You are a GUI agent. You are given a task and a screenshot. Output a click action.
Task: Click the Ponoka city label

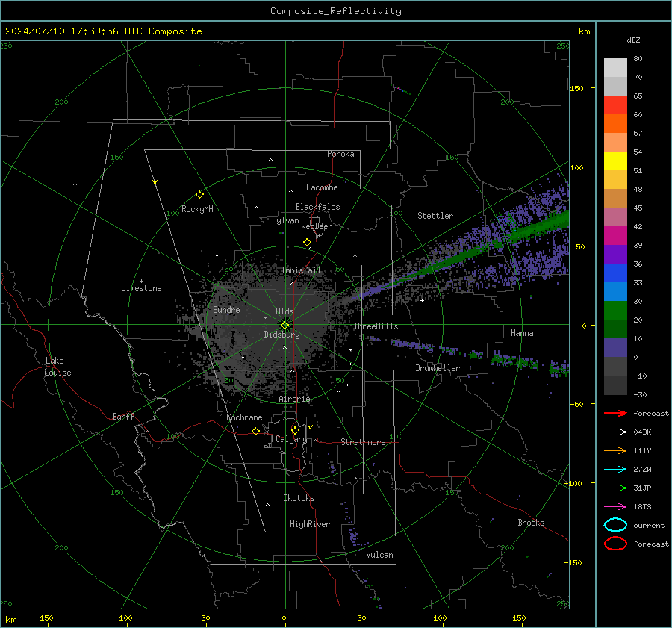[x=340, y=154]
